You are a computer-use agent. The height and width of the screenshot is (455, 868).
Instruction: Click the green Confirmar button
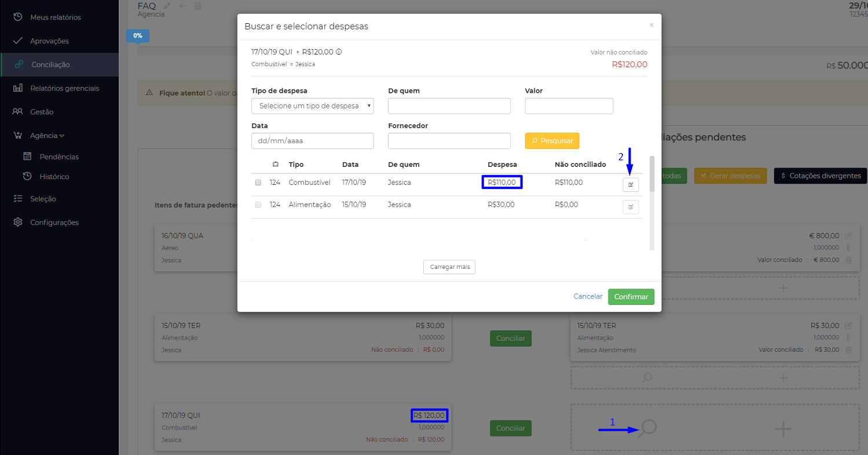[631, 297]
